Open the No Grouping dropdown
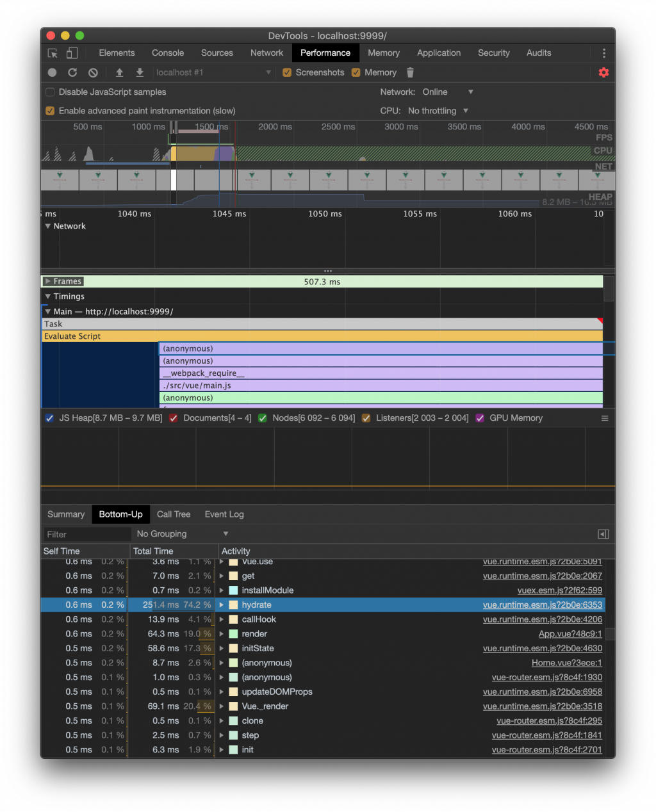This screenshot has width=656, height=812. click(182, 534)
